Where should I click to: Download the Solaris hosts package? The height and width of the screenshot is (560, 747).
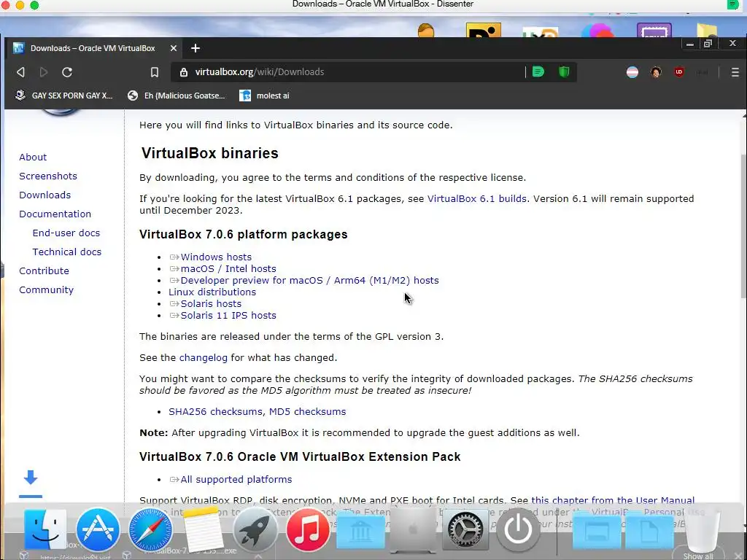click(211, 304)
